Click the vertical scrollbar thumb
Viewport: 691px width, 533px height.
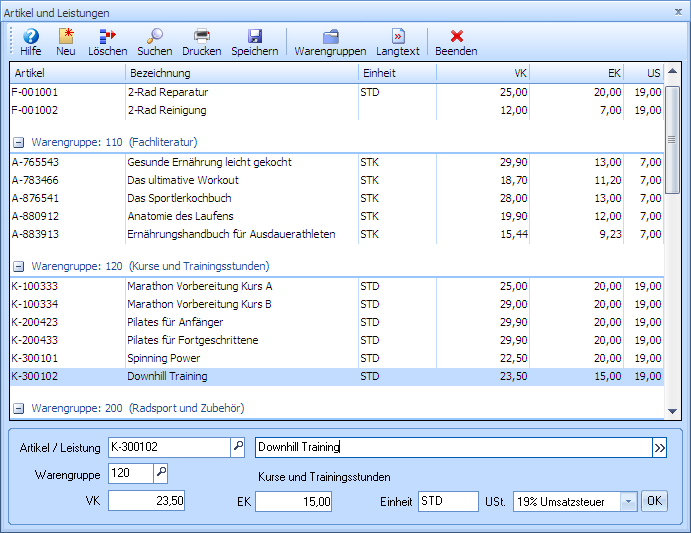point(672,140)
